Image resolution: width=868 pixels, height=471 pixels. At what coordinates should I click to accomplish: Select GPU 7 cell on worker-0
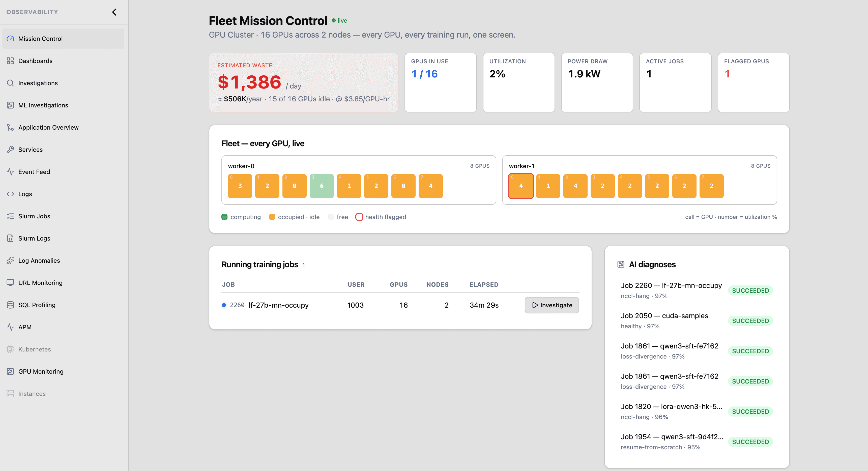431,186
